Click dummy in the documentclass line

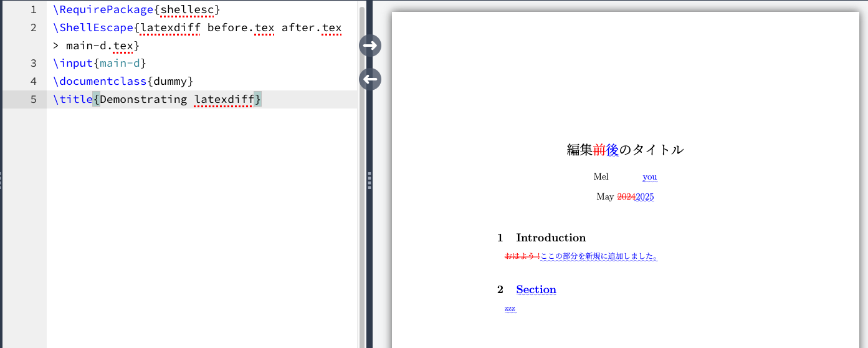tap(171, 81)
